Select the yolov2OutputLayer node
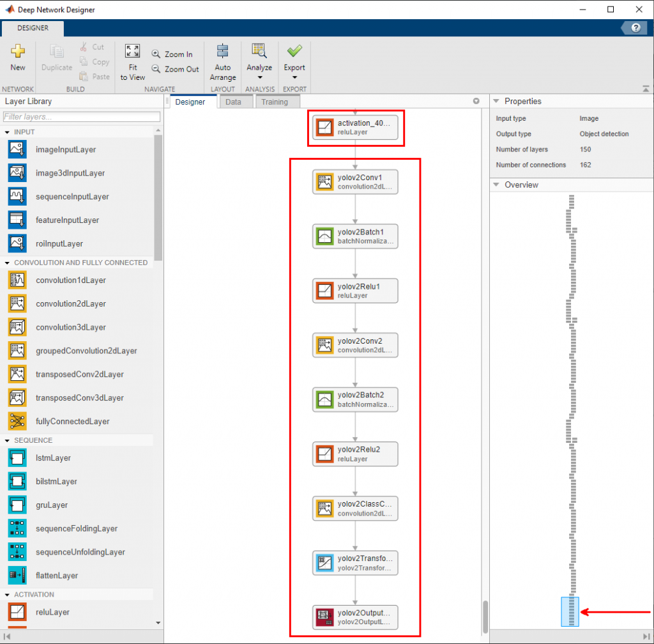 coord(355,617)
